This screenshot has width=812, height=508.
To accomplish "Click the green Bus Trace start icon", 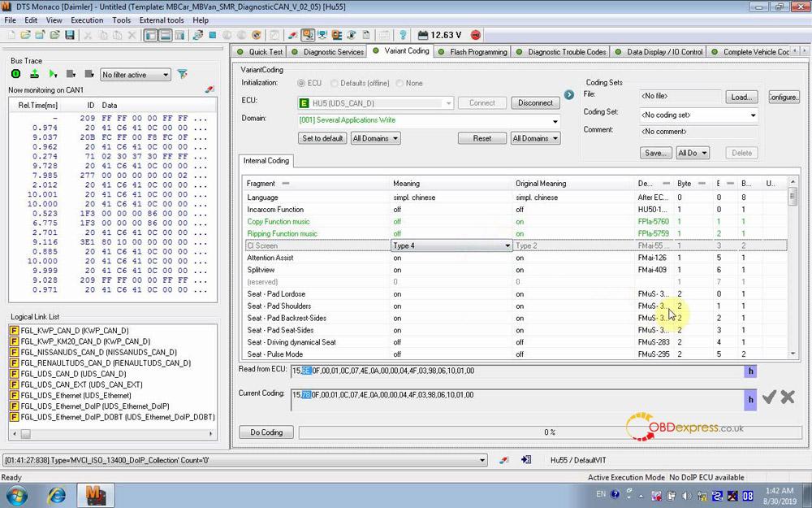I will click(16, 74).
